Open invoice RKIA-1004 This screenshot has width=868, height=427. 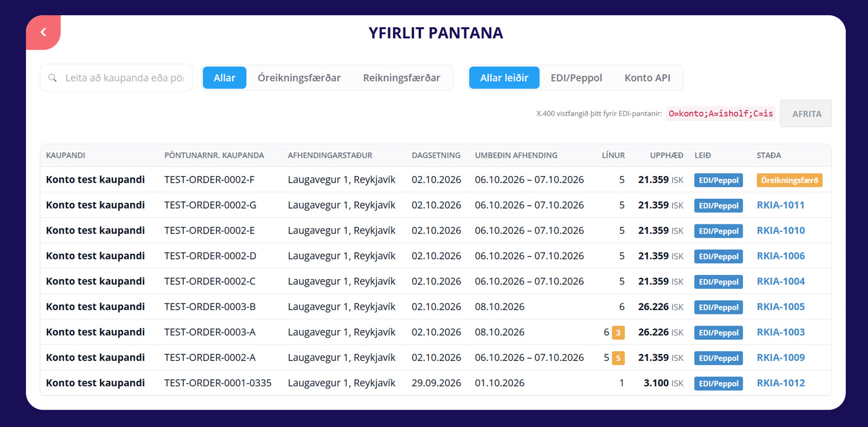click(780, 282)
